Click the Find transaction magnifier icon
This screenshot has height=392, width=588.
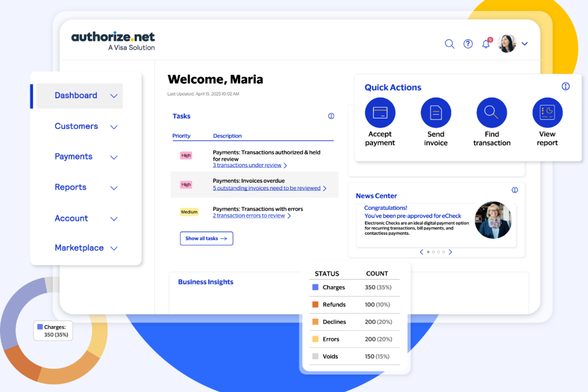(x=491, y=112)
